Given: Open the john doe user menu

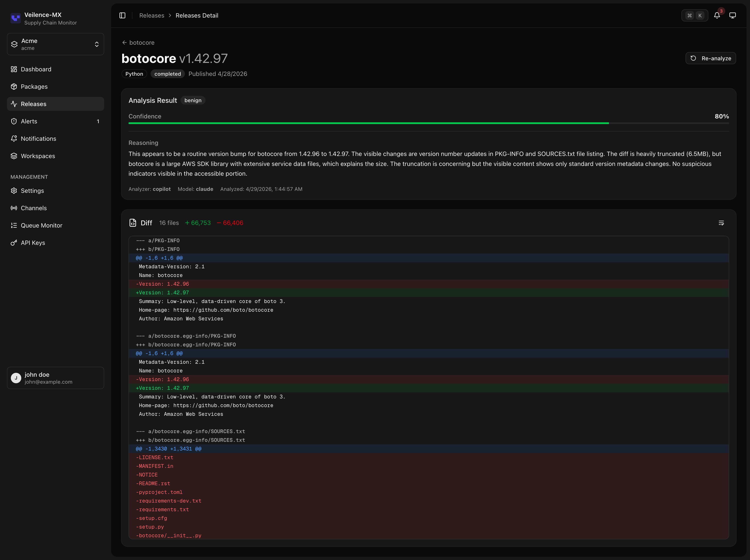Looking at the screenshot, I should [56, 378].
